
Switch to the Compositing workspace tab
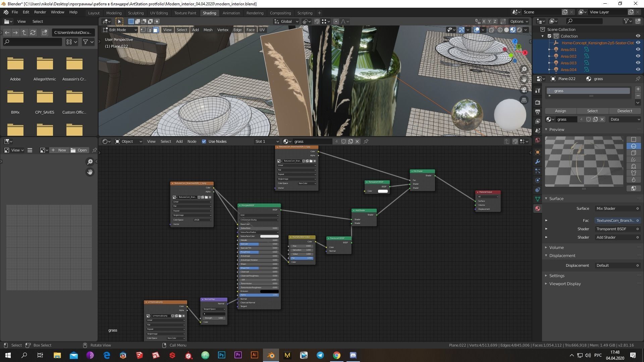point(280,13)
